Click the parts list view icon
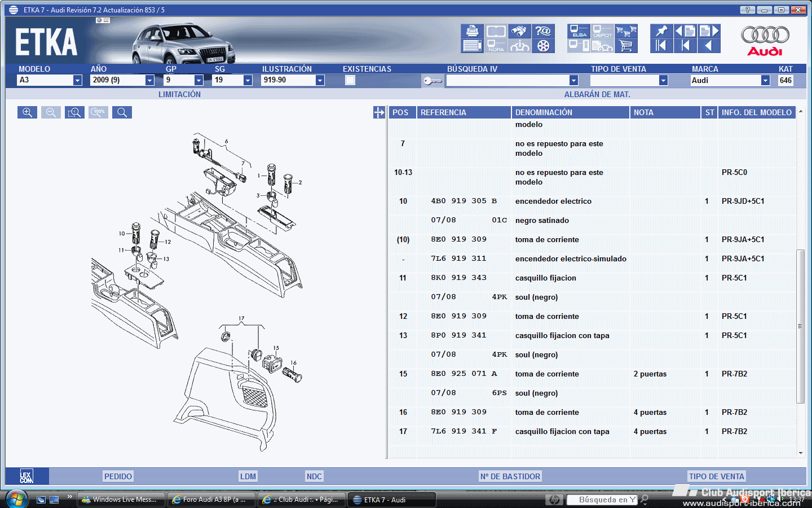 pyautogui.click(x=473, y=46)
